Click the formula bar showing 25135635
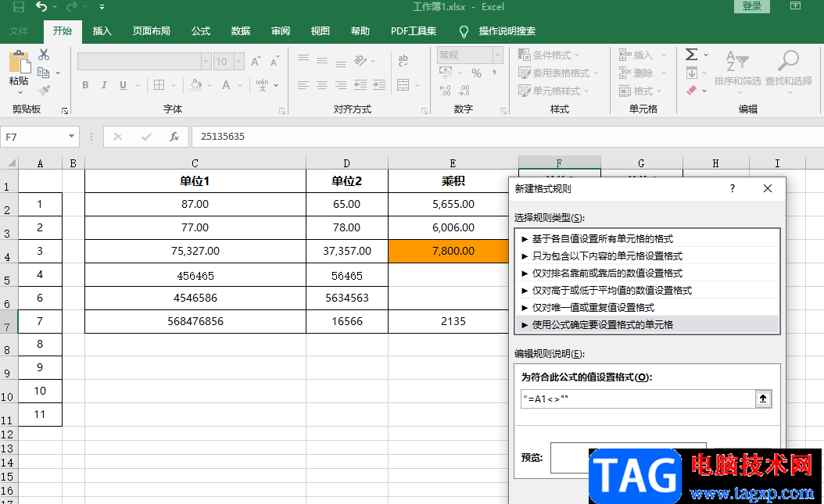Image resolution: width=824 pixels, height=504 pixels. click(507, 137)
